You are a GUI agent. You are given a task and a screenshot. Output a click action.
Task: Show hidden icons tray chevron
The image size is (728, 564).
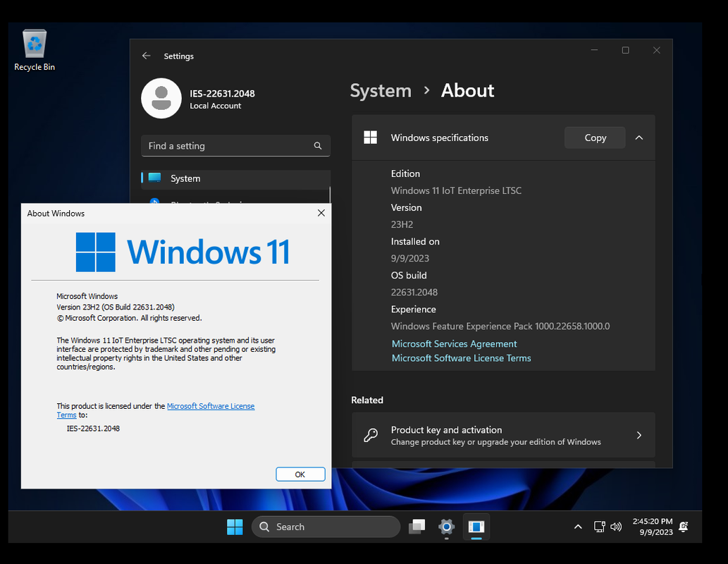click(578, 527)
